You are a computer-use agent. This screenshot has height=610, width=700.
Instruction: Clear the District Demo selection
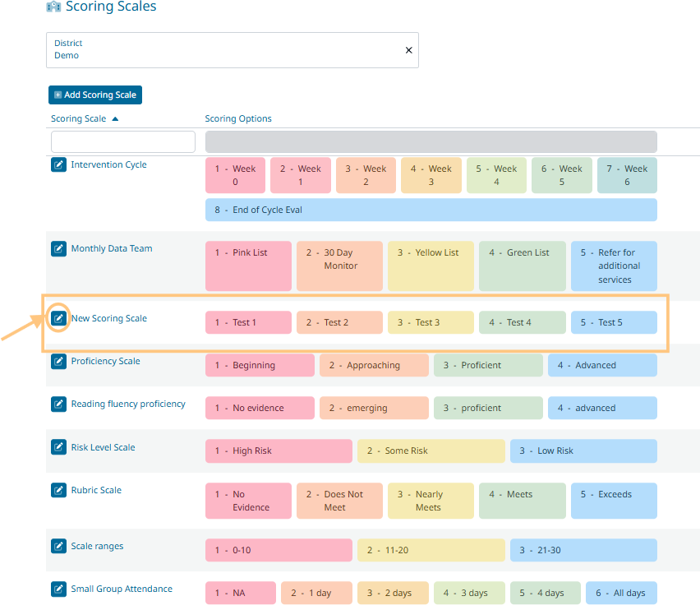click(408, 50)
